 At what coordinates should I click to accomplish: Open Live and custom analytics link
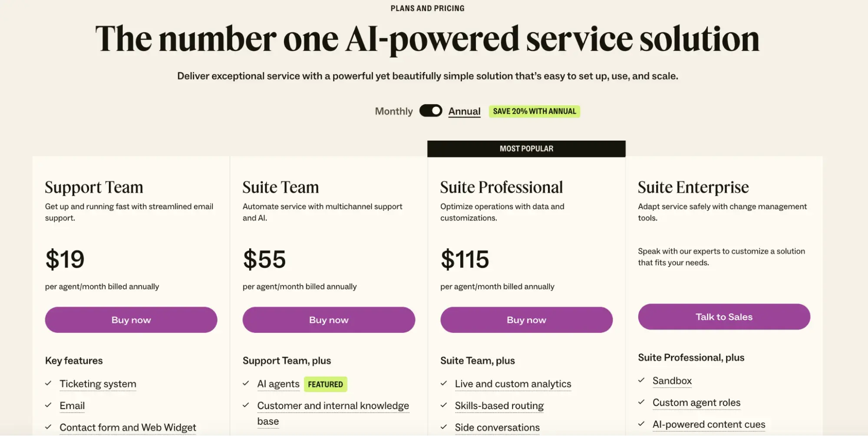pos(513,384)
